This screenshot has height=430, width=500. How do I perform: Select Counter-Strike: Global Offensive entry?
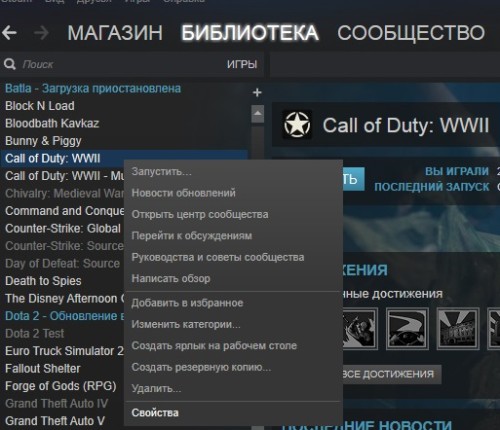point(62,228)
